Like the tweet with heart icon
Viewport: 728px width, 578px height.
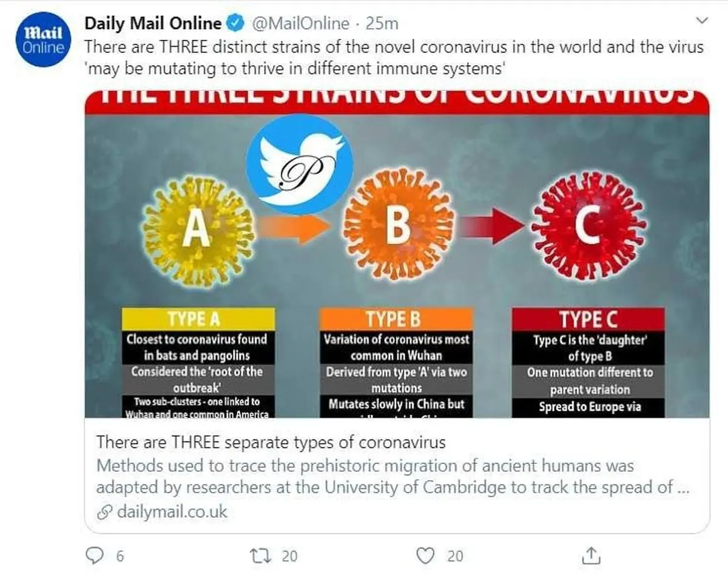click(x=428, y=556)
